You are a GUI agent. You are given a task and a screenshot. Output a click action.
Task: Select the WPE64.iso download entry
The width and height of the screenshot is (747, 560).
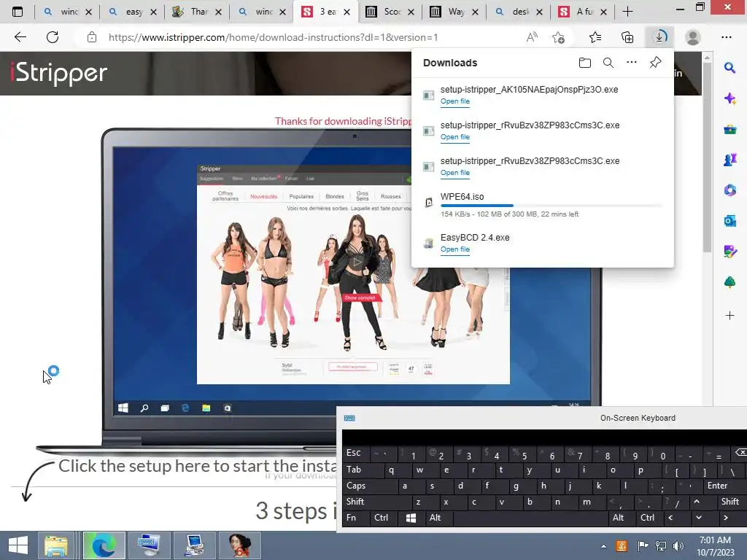[x=543, y=205]
